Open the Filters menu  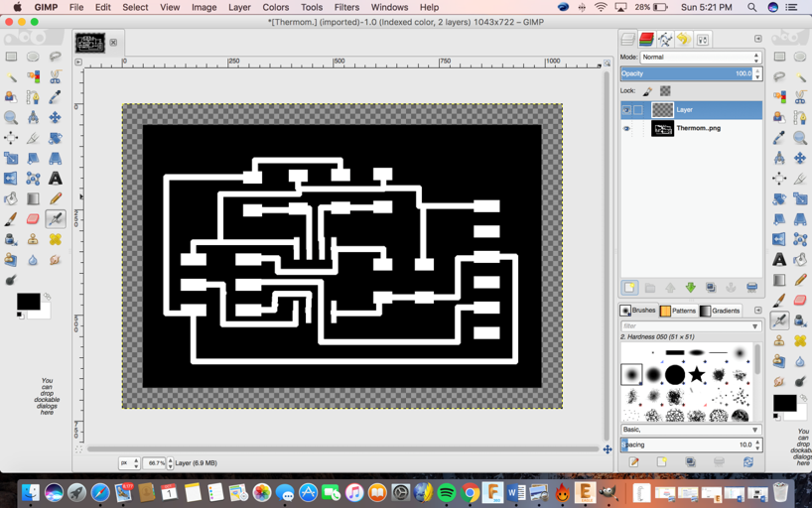(346, 7)
